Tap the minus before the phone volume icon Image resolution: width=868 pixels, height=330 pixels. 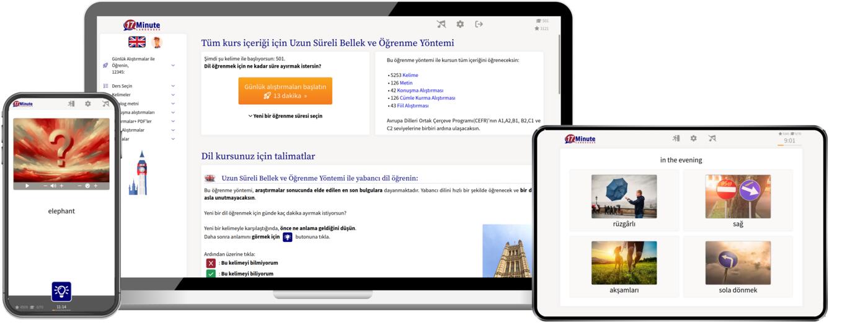click(45, 186)
